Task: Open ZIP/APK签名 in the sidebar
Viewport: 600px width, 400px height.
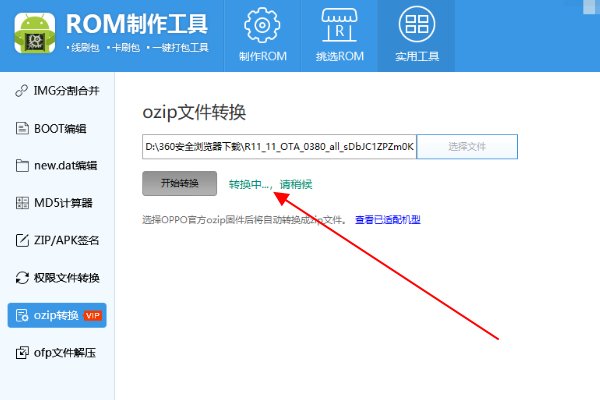Action: coord(57,240)
